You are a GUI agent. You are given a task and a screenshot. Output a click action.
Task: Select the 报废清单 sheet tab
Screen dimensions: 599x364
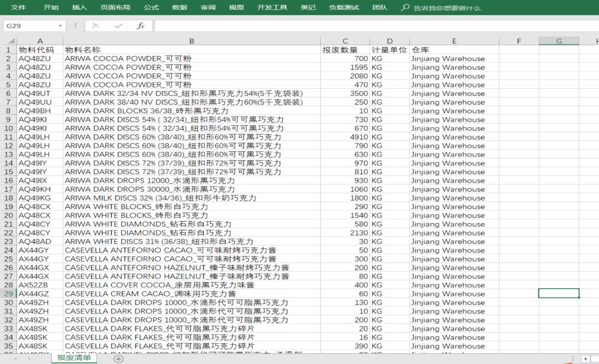coord(74,358)
